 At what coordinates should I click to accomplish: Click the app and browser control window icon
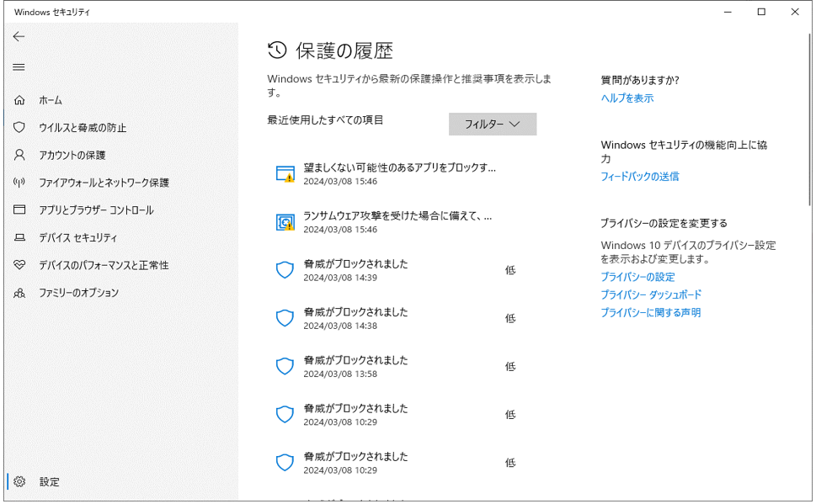point(19,210)
